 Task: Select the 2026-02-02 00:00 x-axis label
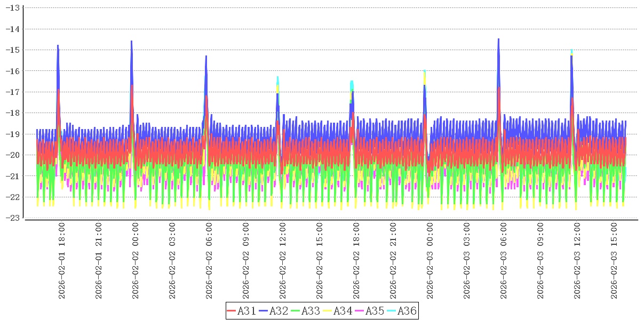(136, 261)
